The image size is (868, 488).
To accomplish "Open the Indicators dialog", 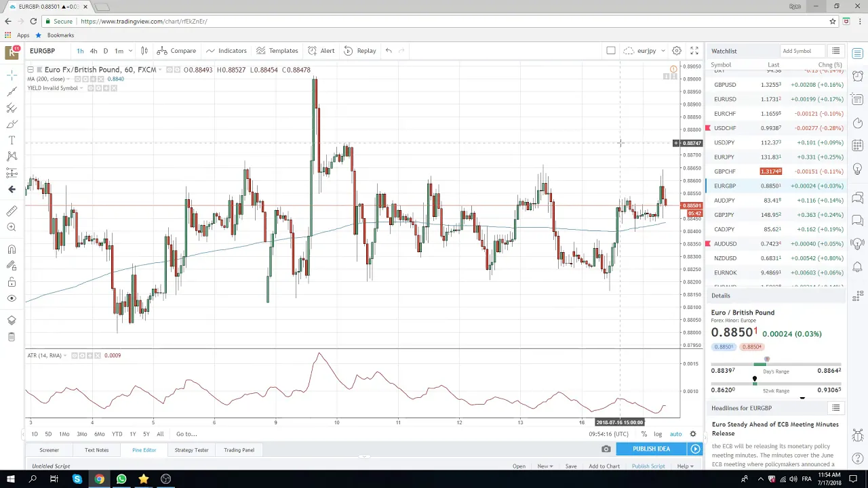I will pos(226,51).
